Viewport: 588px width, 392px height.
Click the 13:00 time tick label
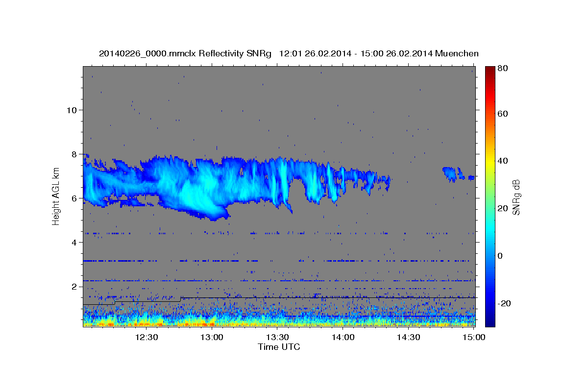212,337
